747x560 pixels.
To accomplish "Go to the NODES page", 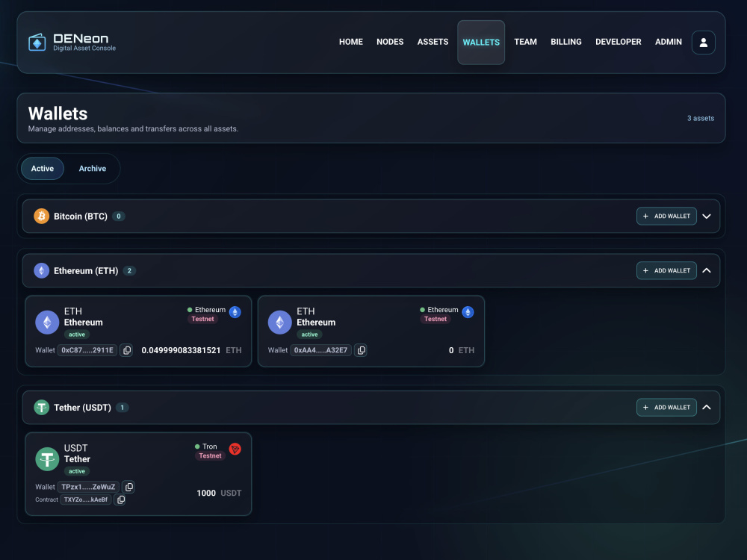I will (390, 42).
